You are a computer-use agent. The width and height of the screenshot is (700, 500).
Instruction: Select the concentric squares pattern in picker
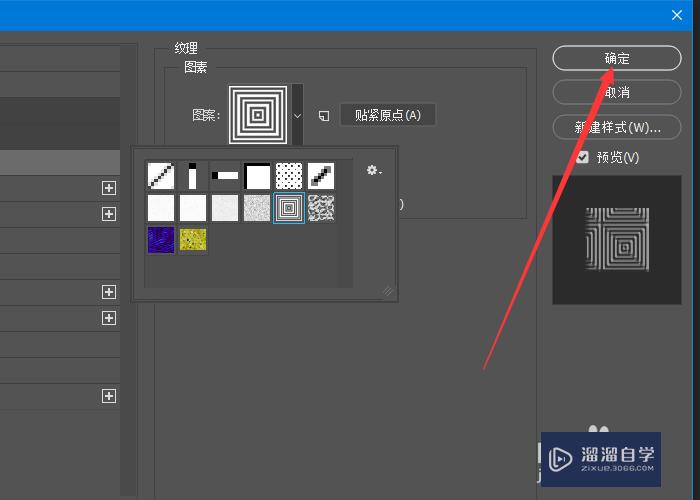point(289,208)
